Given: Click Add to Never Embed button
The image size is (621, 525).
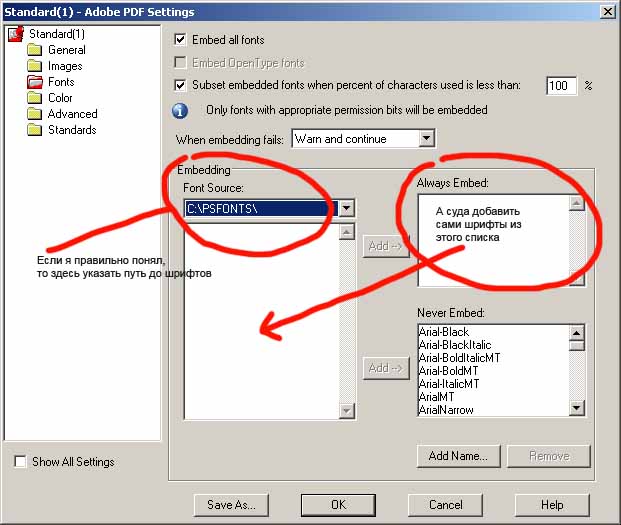Looking at the screenshot, I should pyautogui.click(x=386, y=368).
